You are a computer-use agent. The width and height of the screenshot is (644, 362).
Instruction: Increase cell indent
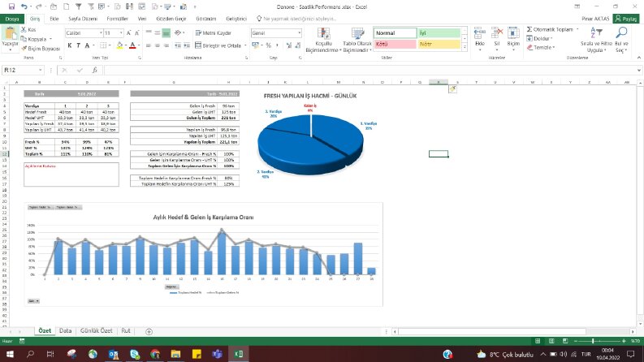point(187,45)
